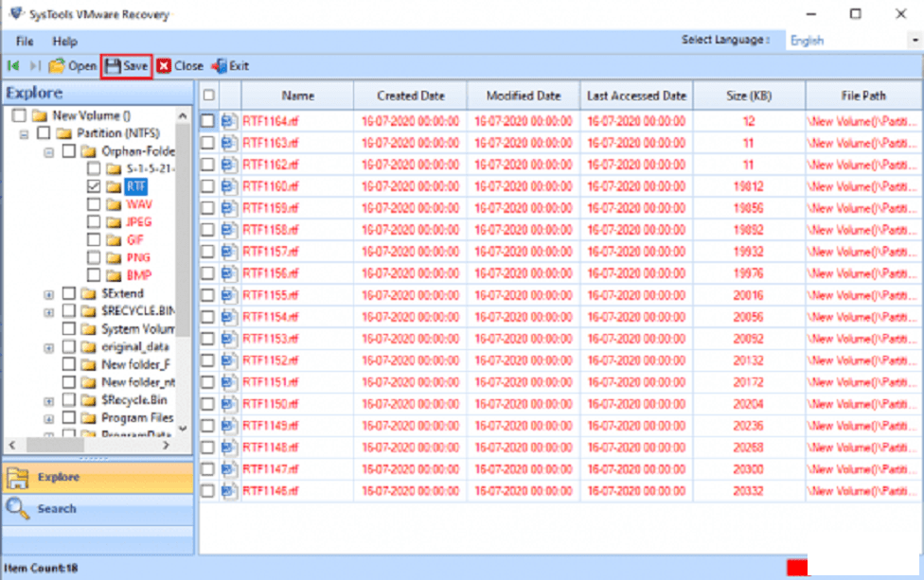
Task: Sort by Last Accessed Date column header
Action: pyautogui.click(x=636, y=96)
